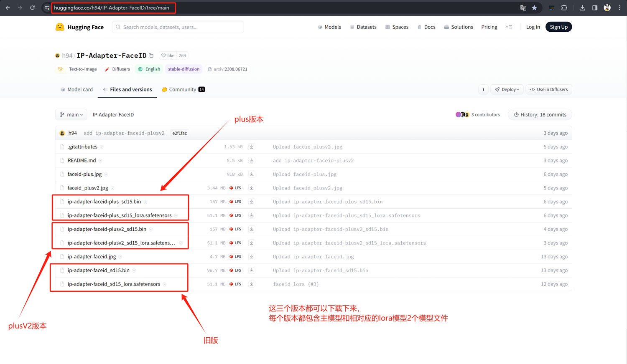Click the 3 contributors text
Image resolution: width=627 pixels, height=364 pixels.
click(486, 114)
